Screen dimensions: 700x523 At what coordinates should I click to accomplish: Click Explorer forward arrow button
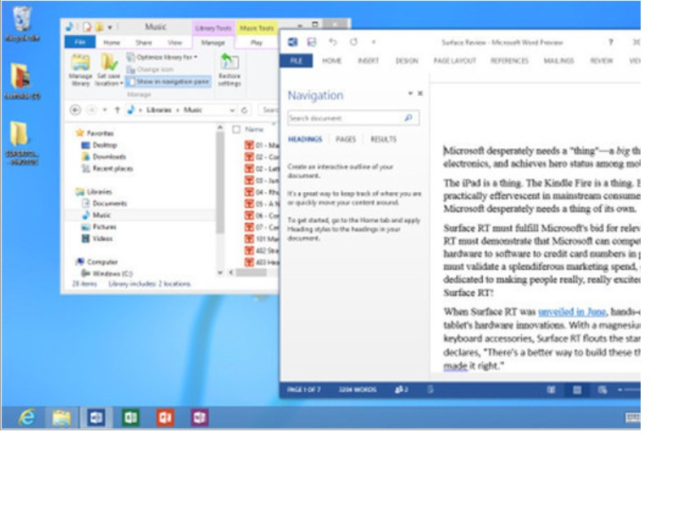pyautogui.click(x=91, y=110)
